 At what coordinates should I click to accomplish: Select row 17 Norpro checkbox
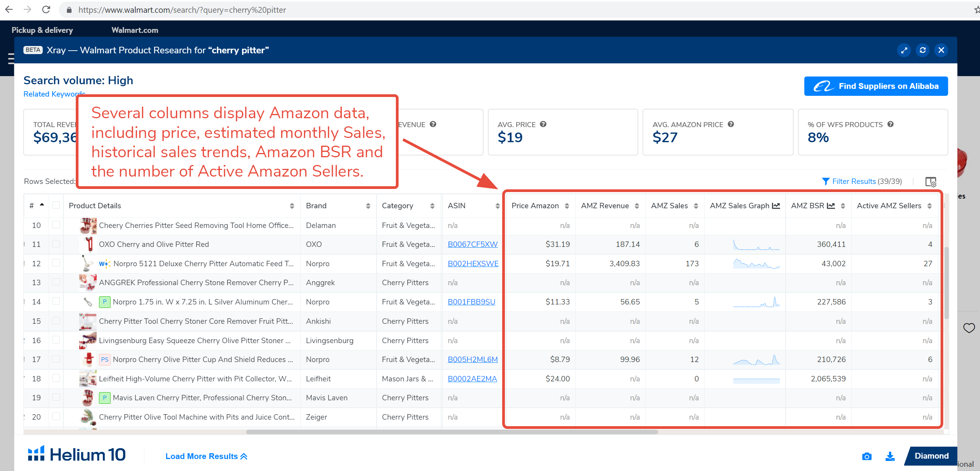pos(56,359)
